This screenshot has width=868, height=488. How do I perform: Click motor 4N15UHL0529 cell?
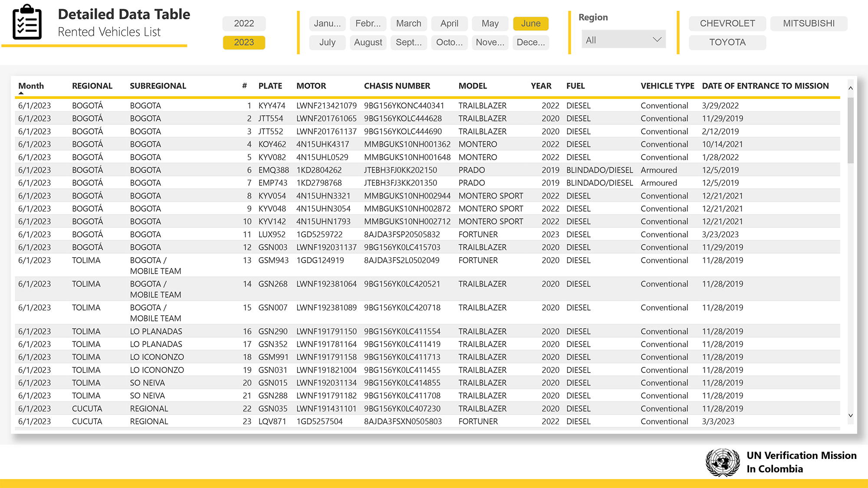pos(322,157)
